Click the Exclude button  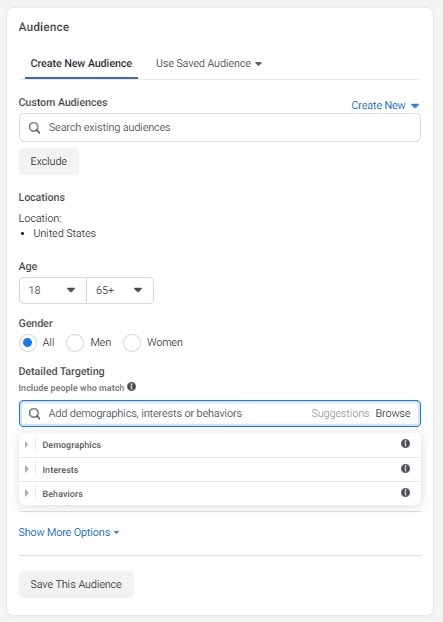click(x=49, y=161)
